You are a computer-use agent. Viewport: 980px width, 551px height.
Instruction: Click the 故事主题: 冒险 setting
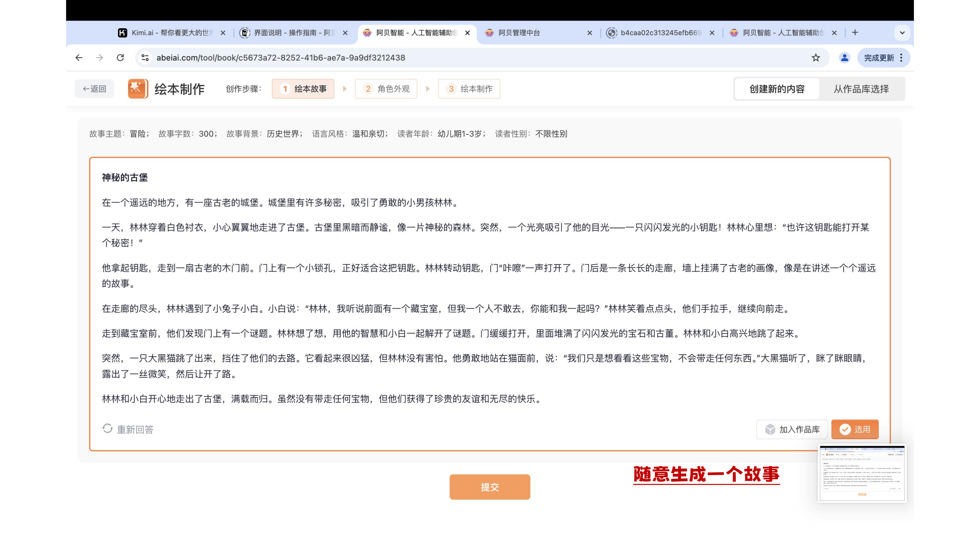[119, 134]
